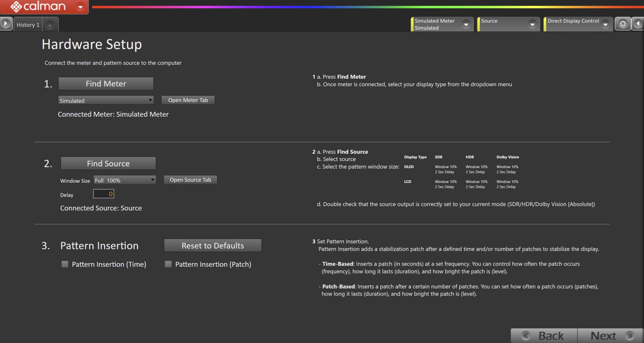This screenshot has width=644, height=343.
Task: Click Open Source Tab button
Action: pos(190,180)
